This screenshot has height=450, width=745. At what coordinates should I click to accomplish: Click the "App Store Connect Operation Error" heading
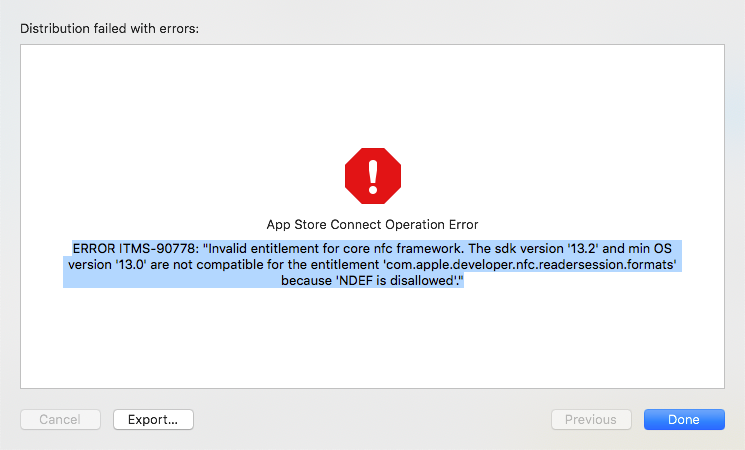pyautogui.click(x=372, y=225)
